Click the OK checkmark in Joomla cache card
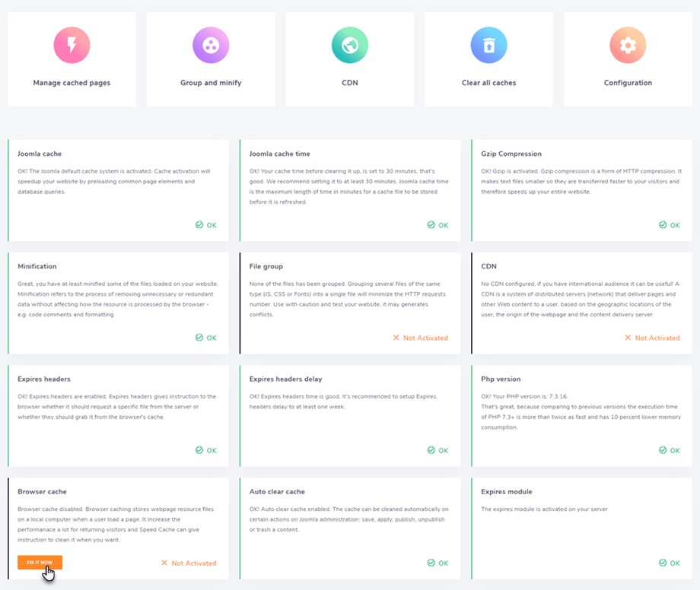 pos(199,225)
